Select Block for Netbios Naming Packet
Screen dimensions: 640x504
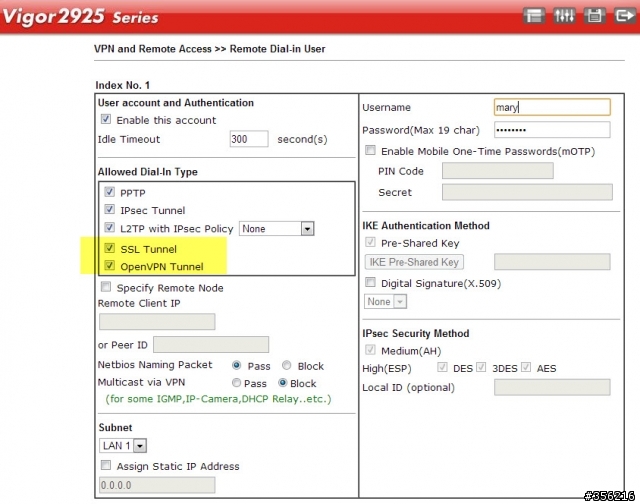coord(287,365)
